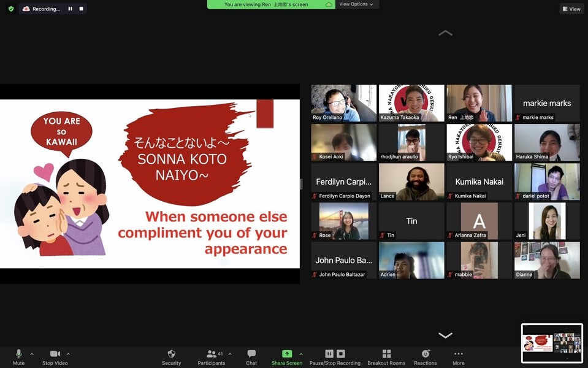Expand audio options arrow beside Mute
This screenshot has width=588, height=368.
click(x=32, y=354)
